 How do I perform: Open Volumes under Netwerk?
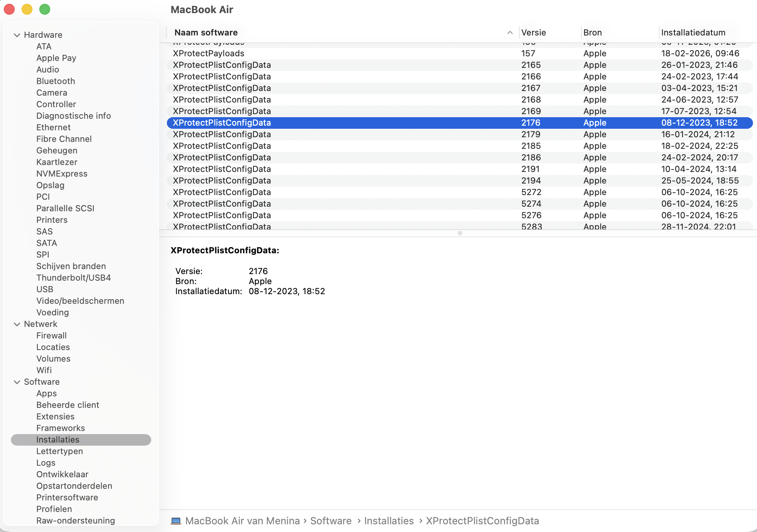coord(54,359)
